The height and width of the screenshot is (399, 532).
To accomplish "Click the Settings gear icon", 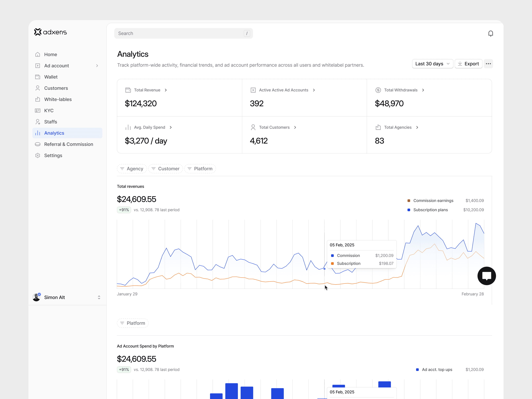I will [x=38, y=155].
